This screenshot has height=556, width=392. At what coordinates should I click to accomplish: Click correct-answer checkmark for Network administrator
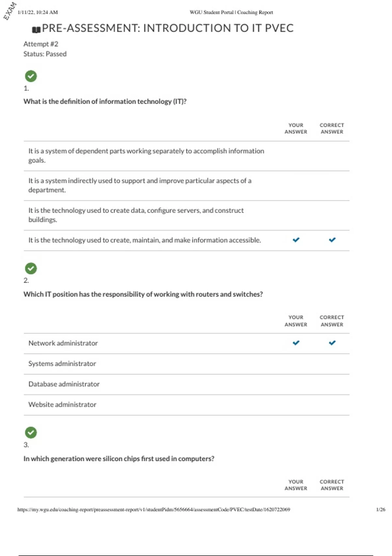click(x=332, y=343)
